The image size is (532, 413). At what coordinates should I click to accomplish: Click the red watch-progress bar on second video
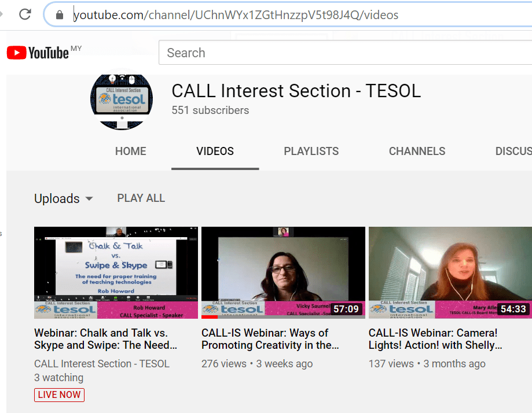point(210,317)
